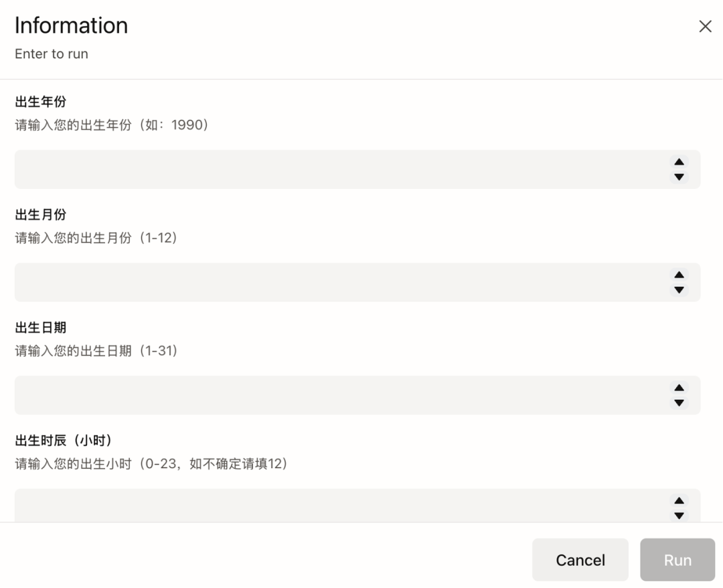Run the form with Run button

coord(677,560)
